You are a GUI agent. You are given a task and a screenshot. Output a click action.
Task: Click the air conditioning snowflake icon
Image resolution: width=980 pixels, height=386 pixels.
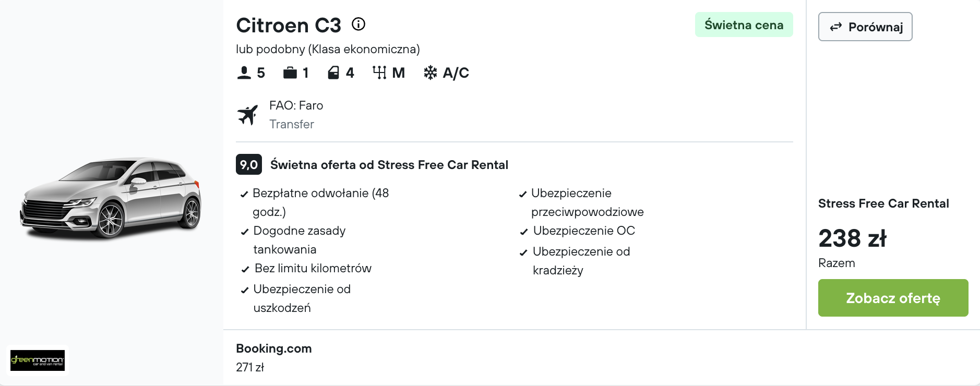(x=431, y=73)
